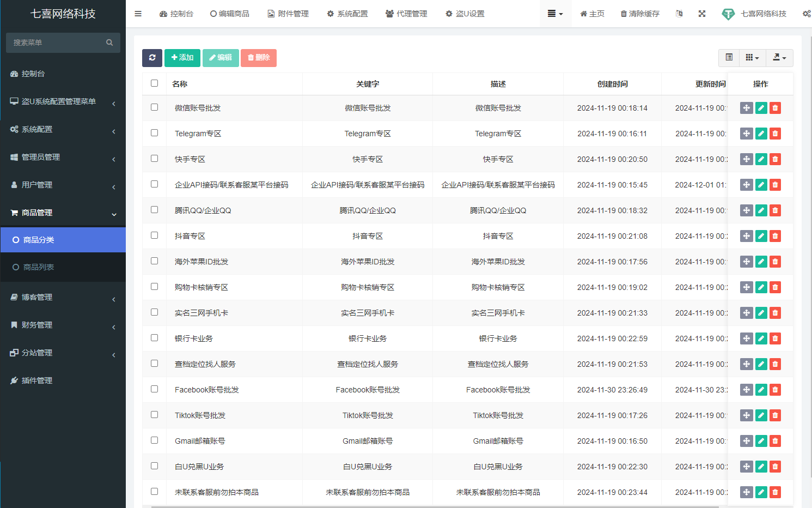The height and width of the screenshot is (508, 812).
Task: Select the language switcher icon near fullscreen button
Action: tap(679, 13)
